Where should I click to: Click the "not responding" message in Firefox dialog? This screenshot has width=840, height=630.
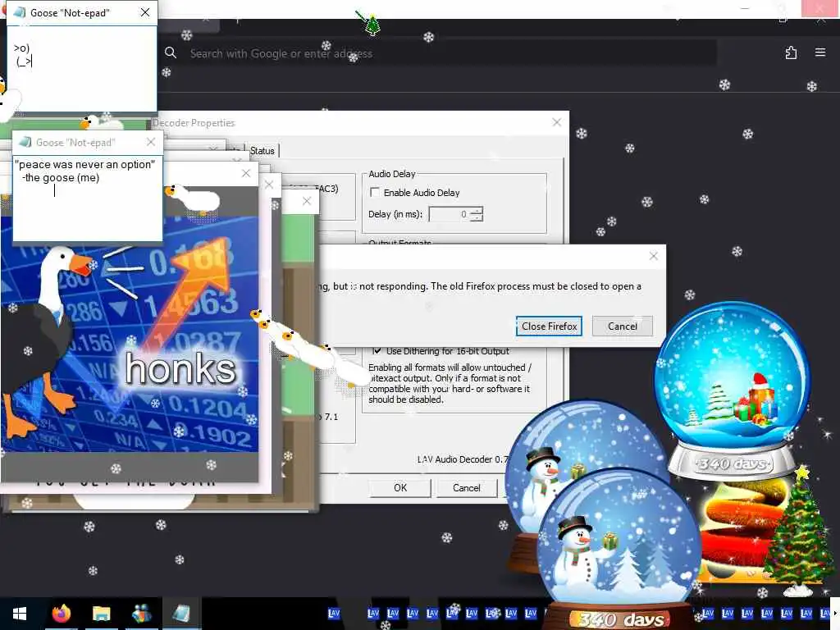tap(479, 286)
